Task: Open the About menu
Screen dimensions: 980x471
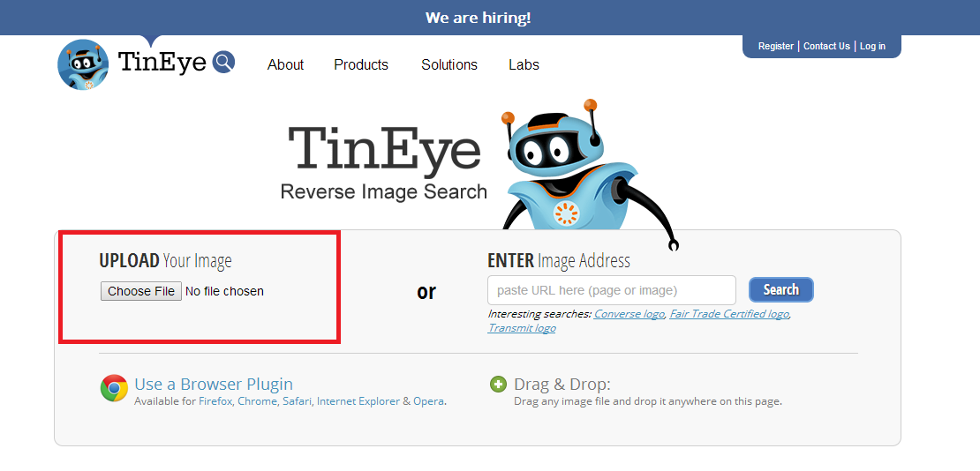Action: [286, 65]
